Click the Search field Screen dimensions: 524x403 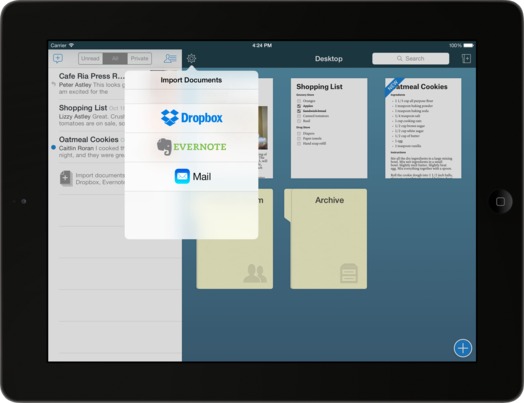[x=410, y=58]
